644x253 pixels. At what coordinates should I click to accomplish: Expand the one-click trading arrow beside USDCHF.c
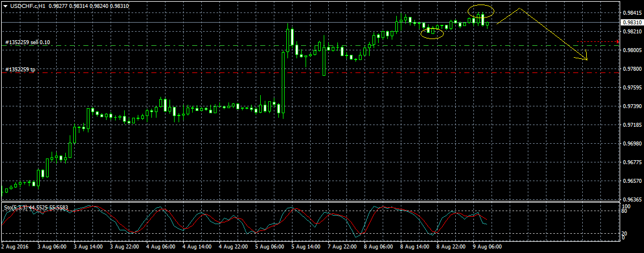[5, 6]
